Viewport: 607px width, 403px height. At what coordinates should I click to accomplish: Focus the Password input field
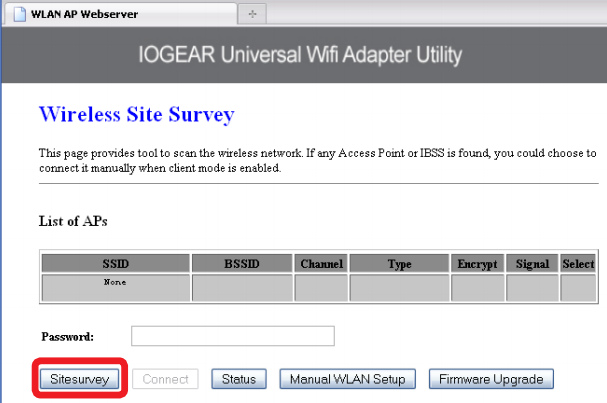(233, 336)
